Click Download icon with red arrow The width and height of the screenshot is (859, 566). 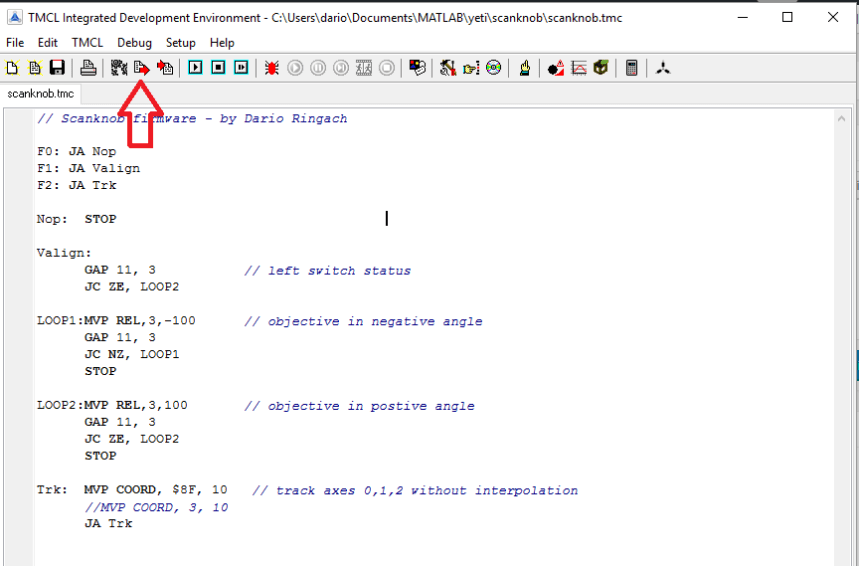[x=142, y=68]
